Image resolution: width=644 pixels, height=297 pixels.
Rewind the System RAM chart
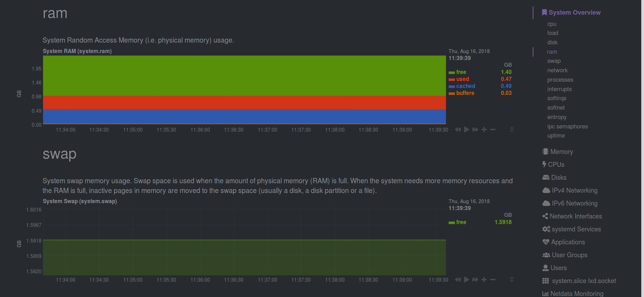tap(458, 129)
